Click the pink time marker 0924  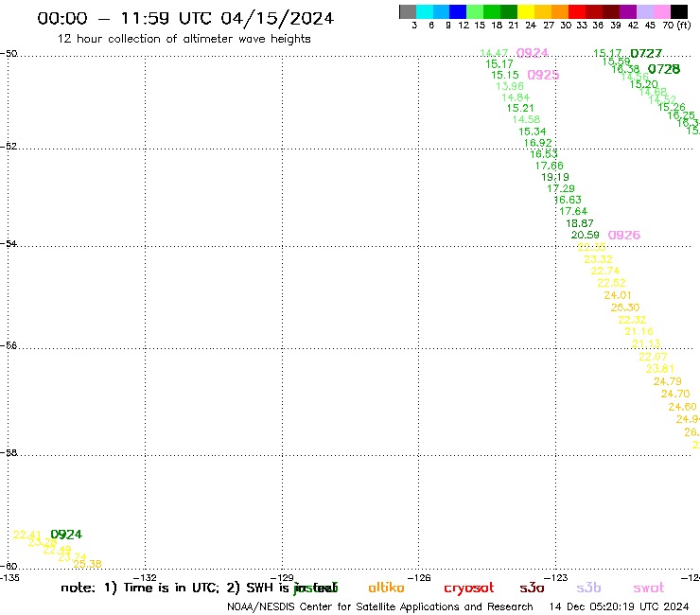click(533, 53)
